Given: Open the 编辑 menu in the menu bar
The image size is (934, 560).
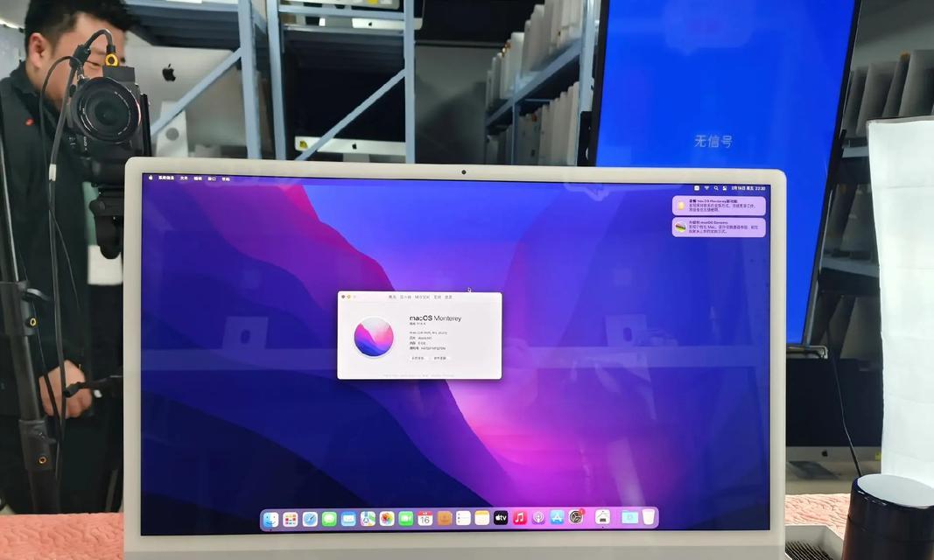Looking at the screenshot, I should tap(198, 178).
